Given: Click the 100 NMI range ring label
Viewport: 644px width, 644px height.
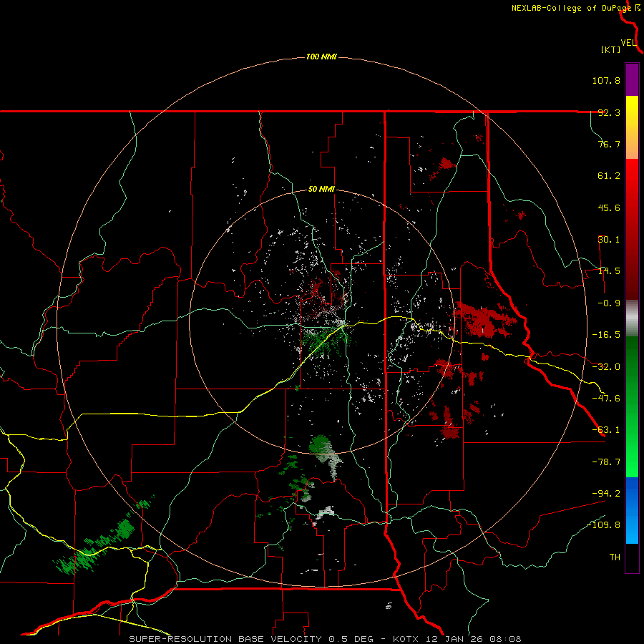Looking at the screenshot, I should [321, 57].
